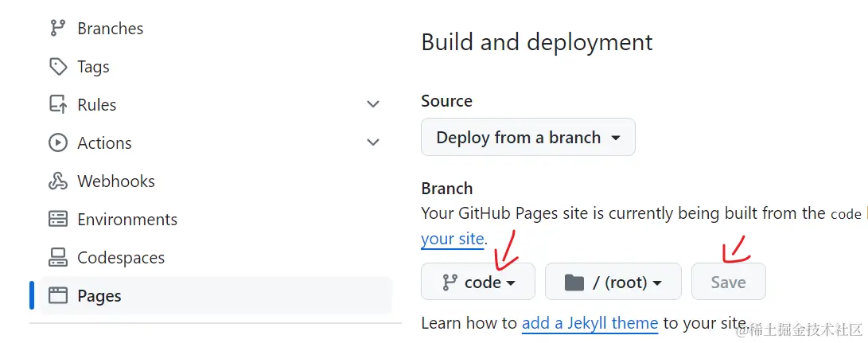Expand the Actions section chevron
The height and width of the screenshot is (343, 868).
[x=374, y=142]
